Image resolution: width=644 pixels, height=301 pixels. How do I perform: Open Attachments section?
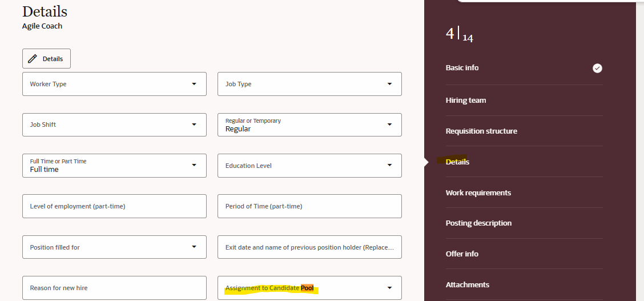tap(468, 284)
